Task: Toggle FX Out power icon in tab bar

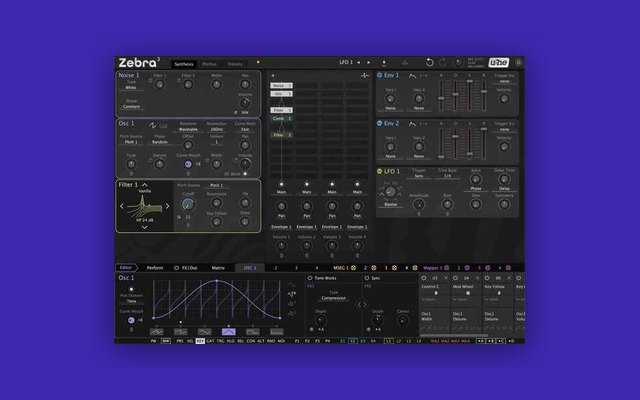Action: [x=176, y=268]
